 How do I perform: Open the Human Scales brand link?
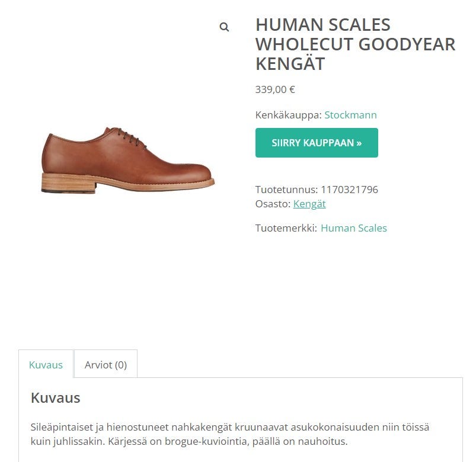353,228
